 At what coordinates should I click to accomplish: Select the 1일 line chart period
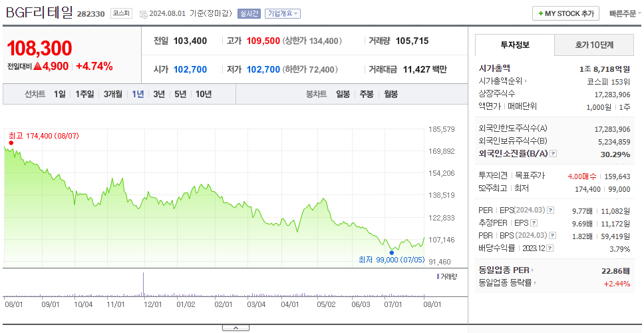[60, 94]
